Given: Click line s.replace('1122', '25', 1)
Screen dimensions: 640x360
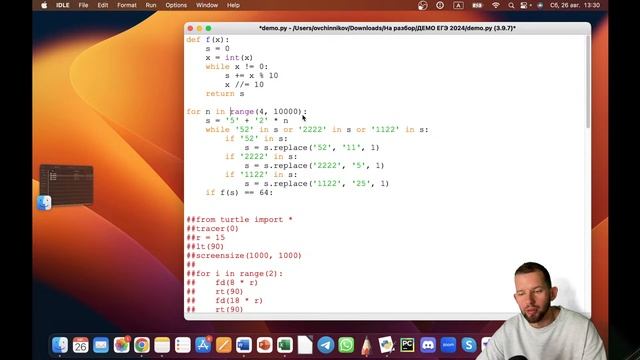Looking at the screenshot, I should coord(317,183).
